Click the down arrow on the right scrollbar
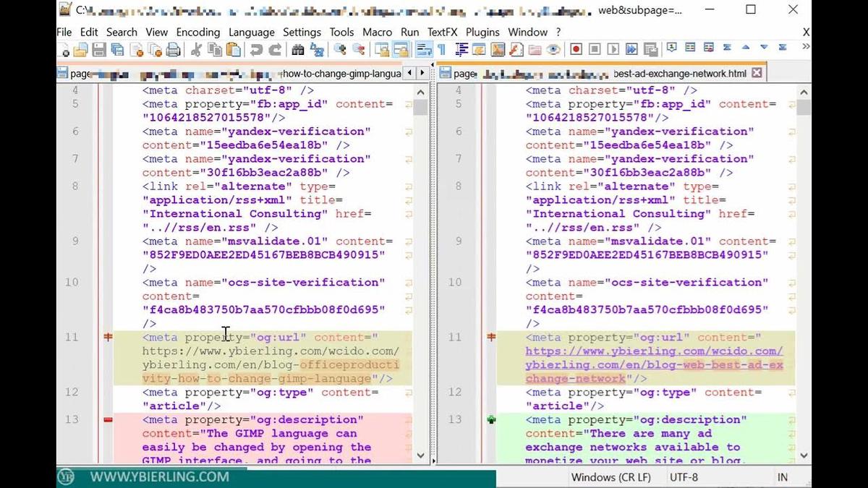Image resolution: width=868 pixels, height=488 pixels. point(804,455)
